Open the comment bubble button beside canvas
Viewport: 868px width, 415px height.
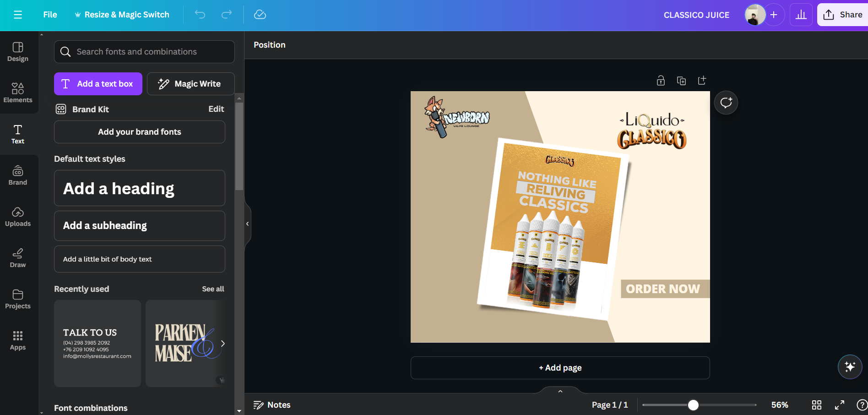coord(726,103)
